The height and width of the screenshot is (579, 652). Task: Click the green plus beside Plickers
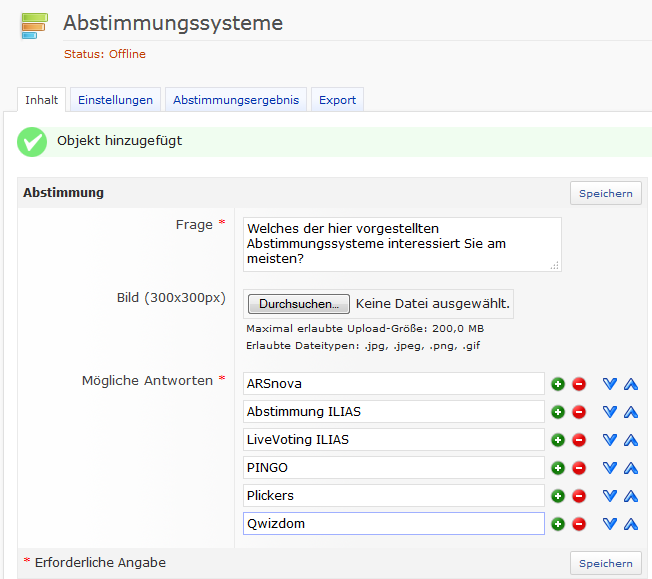pyautogui.click(x=558, y=496)
